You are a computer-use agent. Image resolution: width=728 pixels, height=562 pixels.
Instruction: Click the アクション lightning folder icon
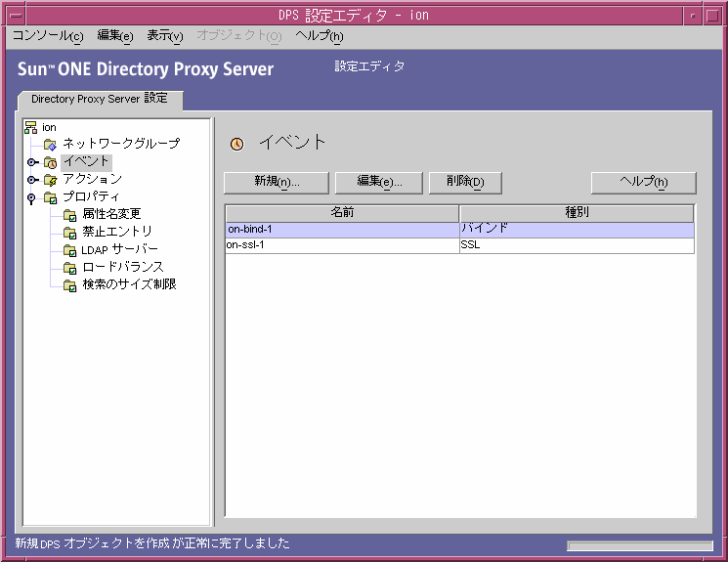click(50, 180)
